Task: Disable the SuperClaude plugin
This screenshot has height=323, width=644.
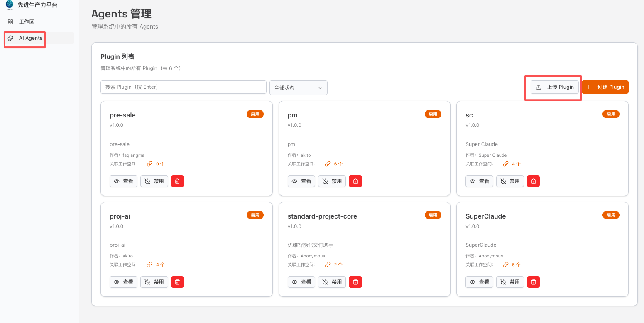Action: pos(510,282)
